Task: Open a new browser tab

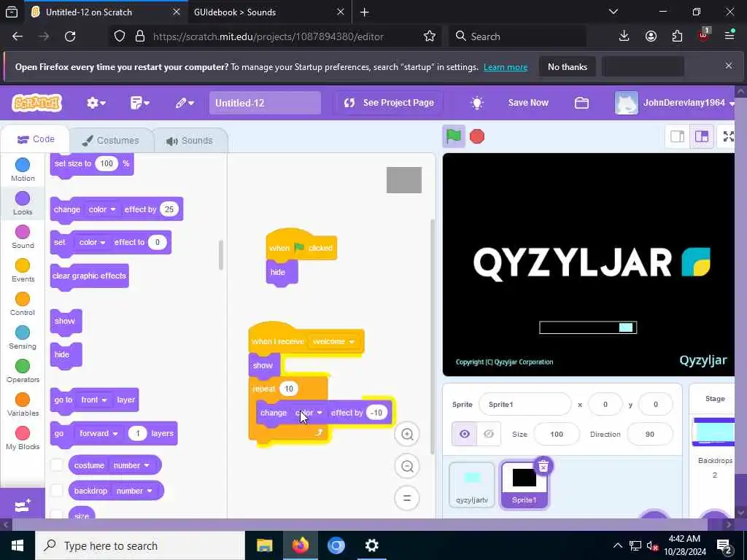Action: click(365, 12)
